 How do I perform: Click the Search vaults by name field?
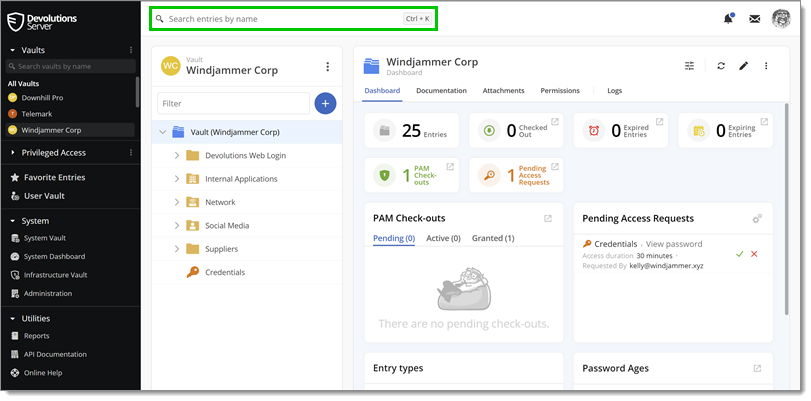coord(71,66)
